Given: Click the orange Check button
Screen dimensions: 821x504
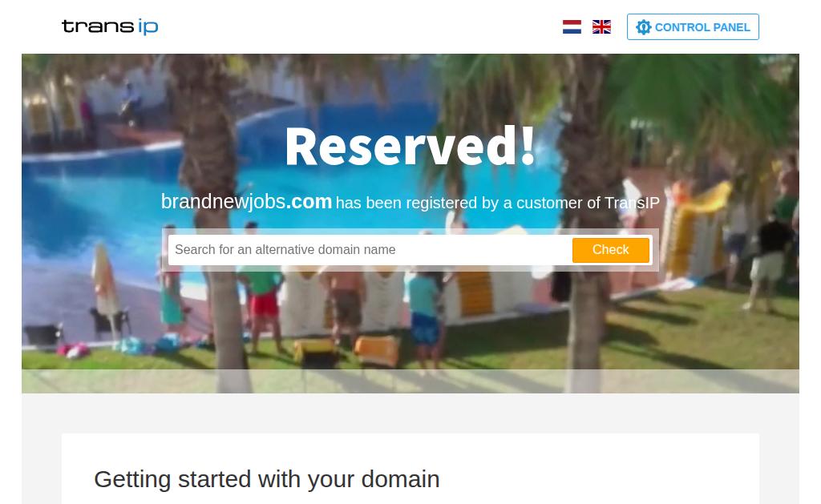Looking at the screenshot, I should 610,250.
